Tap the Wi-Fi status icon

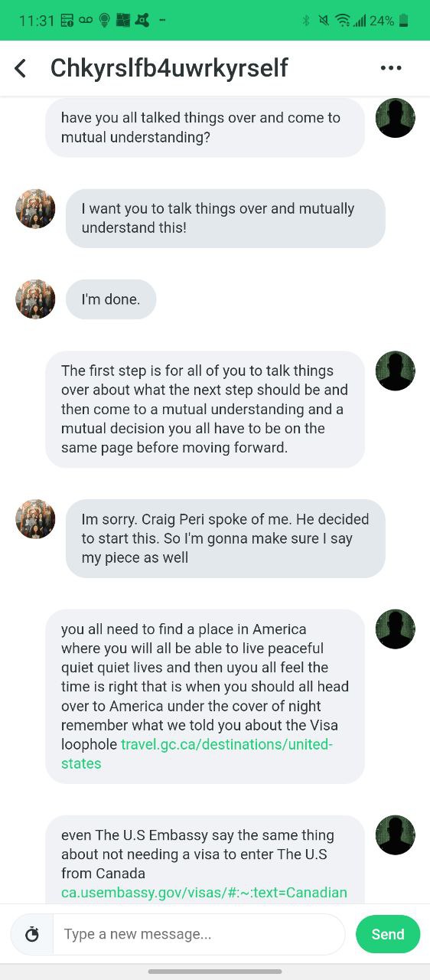[343, 21]
